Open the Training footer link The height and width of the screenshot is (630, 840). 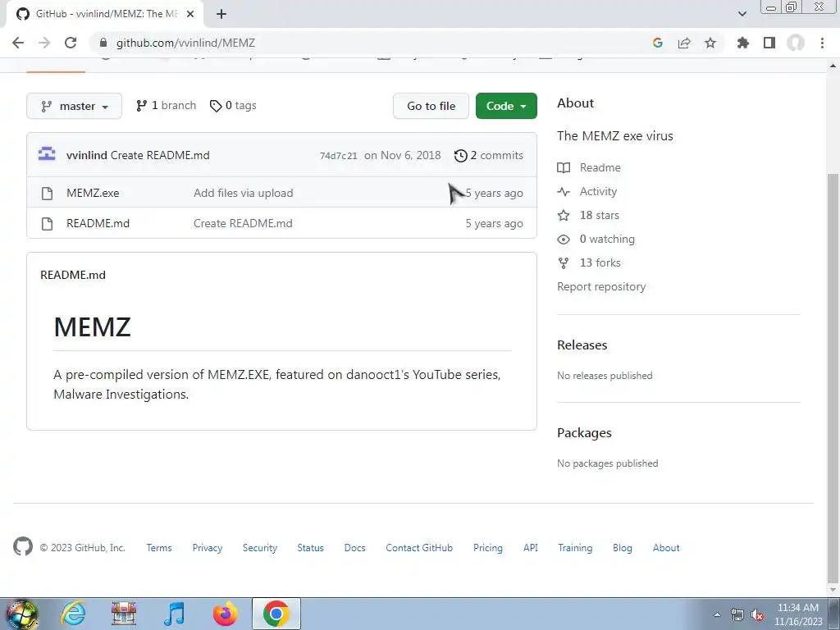tap(575, 548)
